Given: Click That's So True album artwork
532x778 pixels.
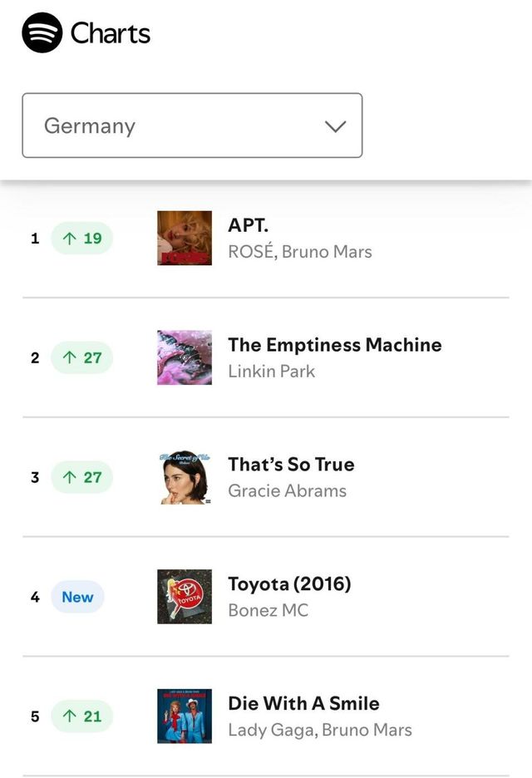Looking at the screenshot, I should point(185,477).
